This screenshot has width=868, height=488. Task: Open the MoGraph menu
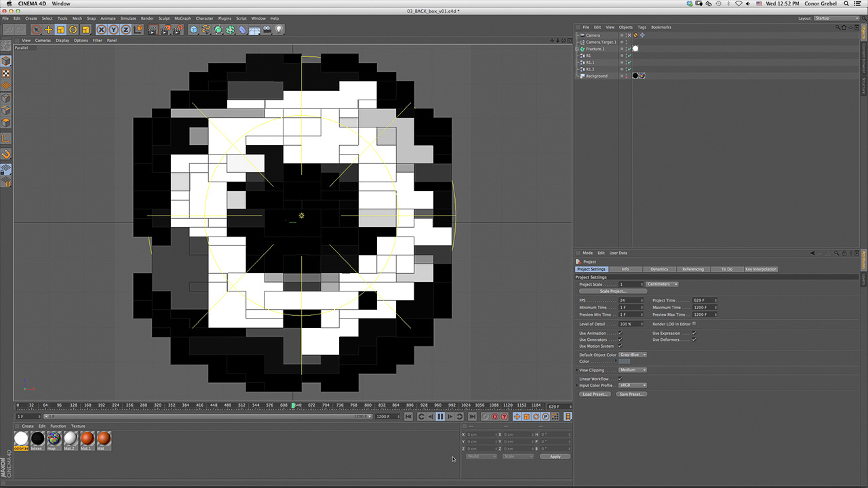pyautogui.click(x=182, y=18)
